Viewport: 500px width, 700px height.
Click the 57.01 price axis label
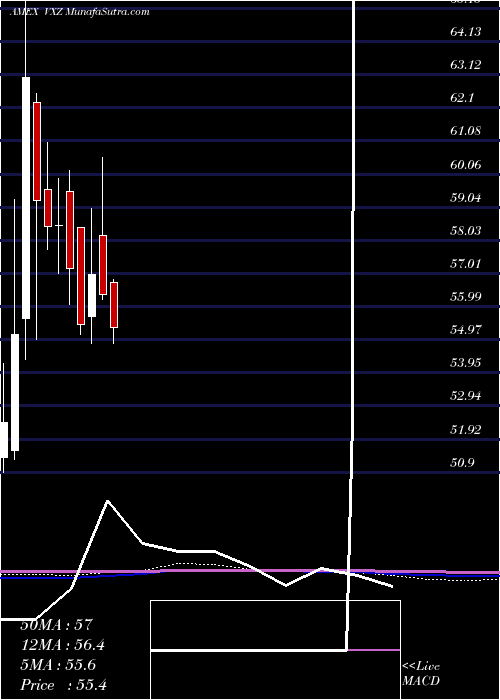pos(467,264)
